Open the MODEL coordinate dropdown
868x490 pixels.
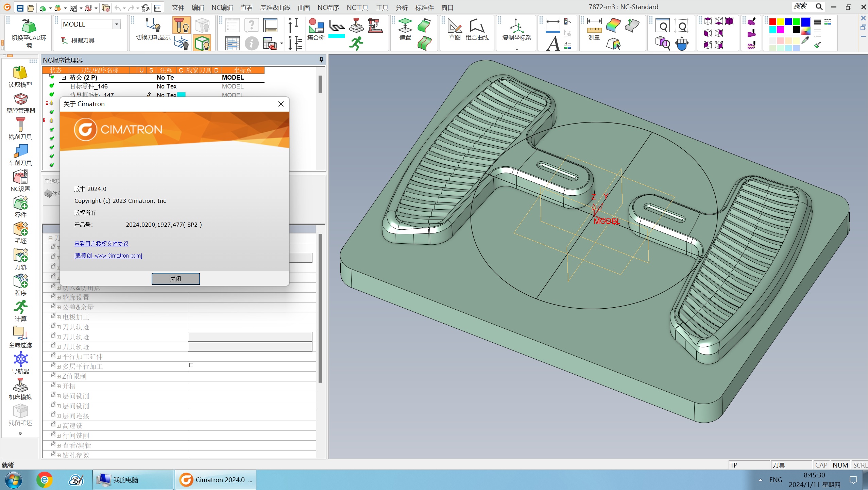coord(117,24)
